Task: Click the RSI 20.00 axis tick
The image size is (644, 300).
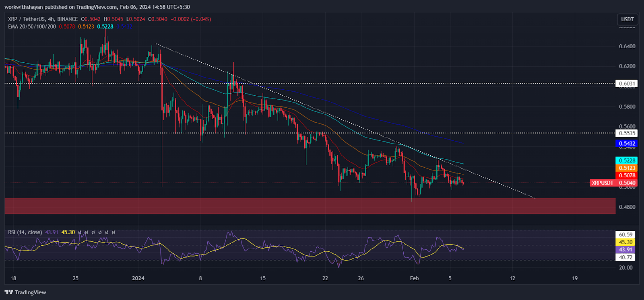Action: point(626,267)
